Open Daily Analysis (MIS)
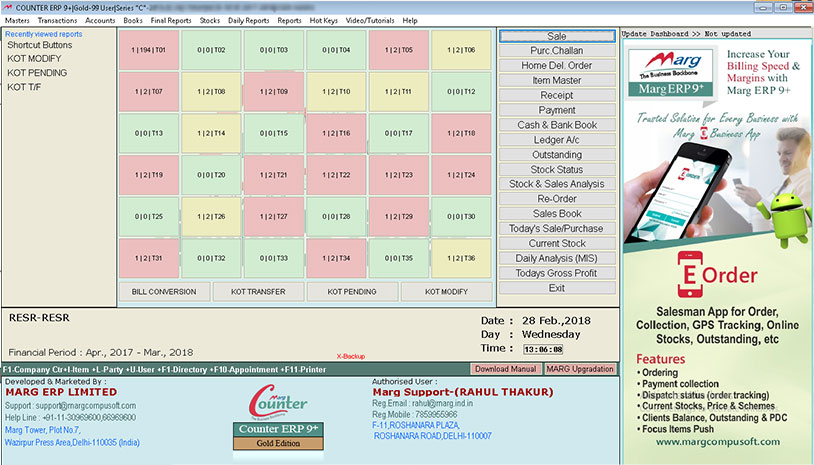This screenshot has width=814, height=465. point(557,258)
